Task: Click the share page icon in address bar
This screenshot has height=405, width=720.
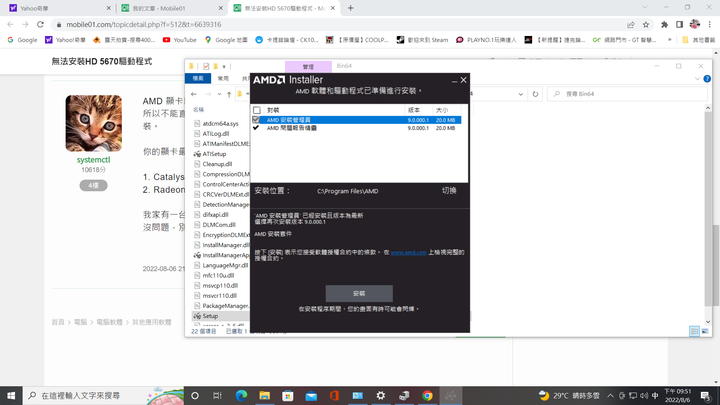Action: pyautogui.click(x=630, y=24)
